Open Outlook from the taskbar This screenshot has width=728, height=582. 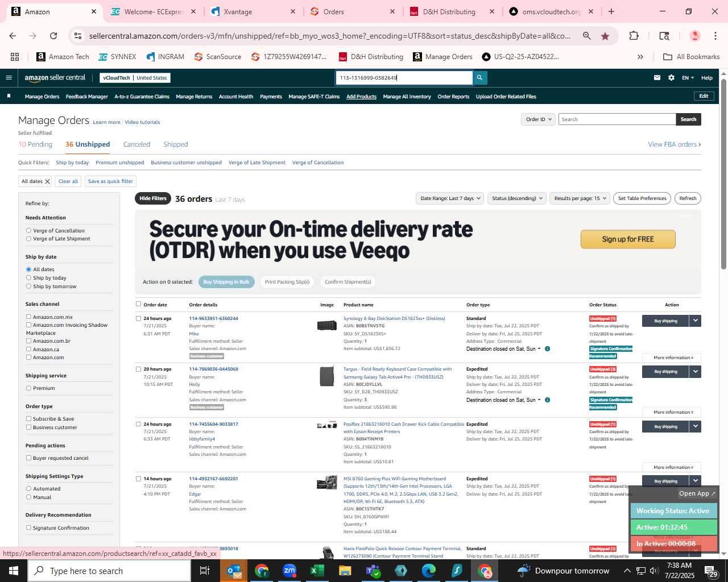(234, 571)
